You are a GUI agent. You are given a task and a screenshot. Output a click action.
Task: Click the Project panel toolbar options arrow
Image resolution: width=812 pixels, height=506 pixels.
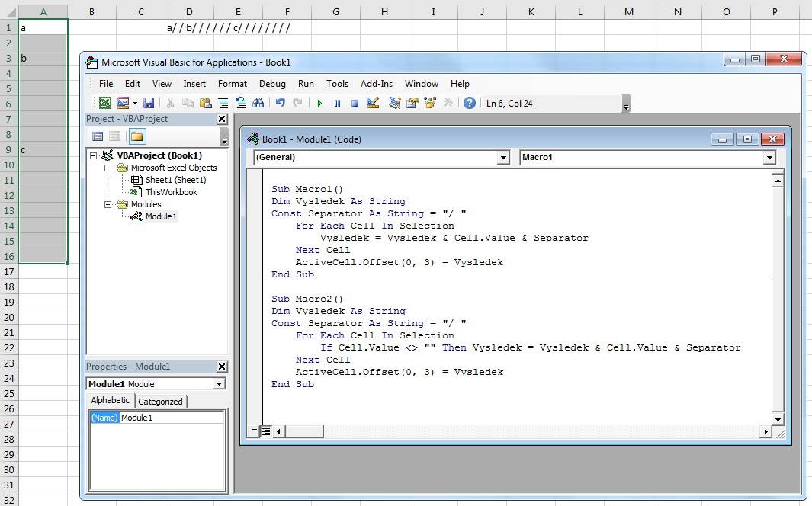tap(224, 137)
